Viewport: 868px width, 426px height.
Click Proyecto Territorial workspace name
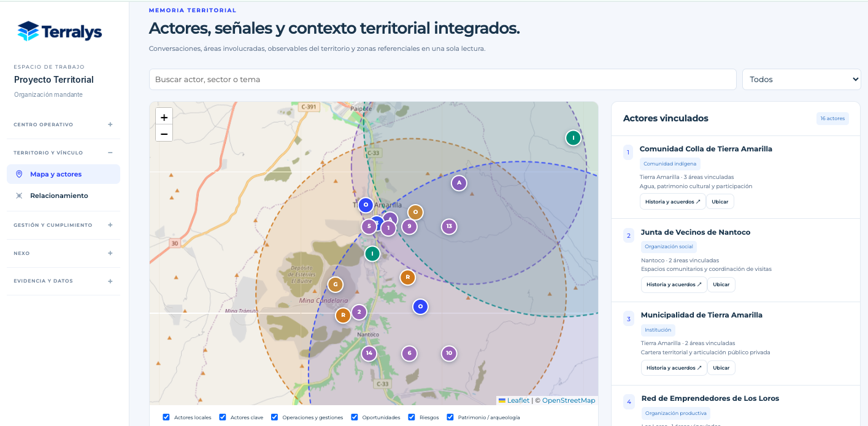(54, 80)
